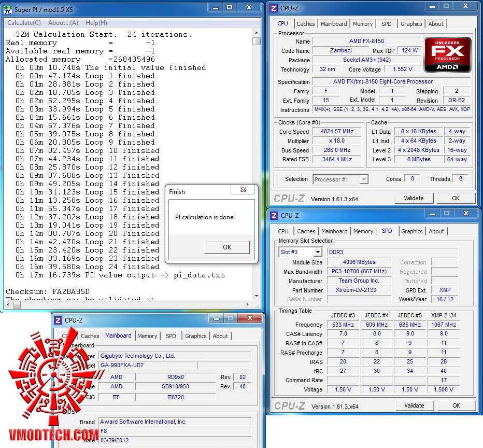Open the About...(A) menu in Super PI
Viewport: 483px width, 448px height.
[x=63, y=23]
